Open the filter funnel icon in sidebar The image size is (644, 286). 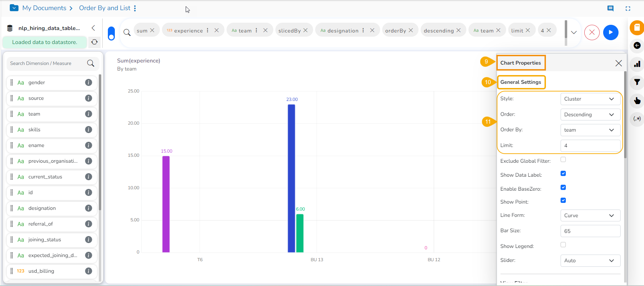point(637,82)
